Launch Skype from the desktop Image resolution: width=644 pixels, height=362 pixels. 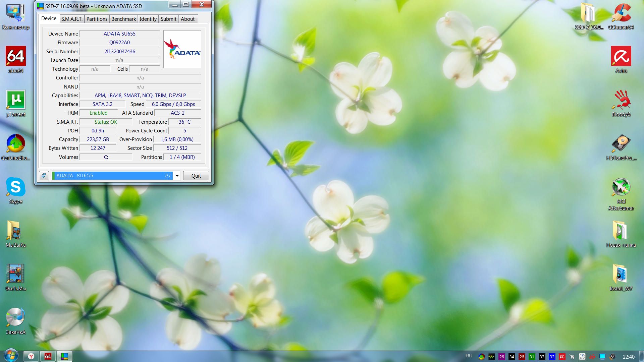pos(16,187)
